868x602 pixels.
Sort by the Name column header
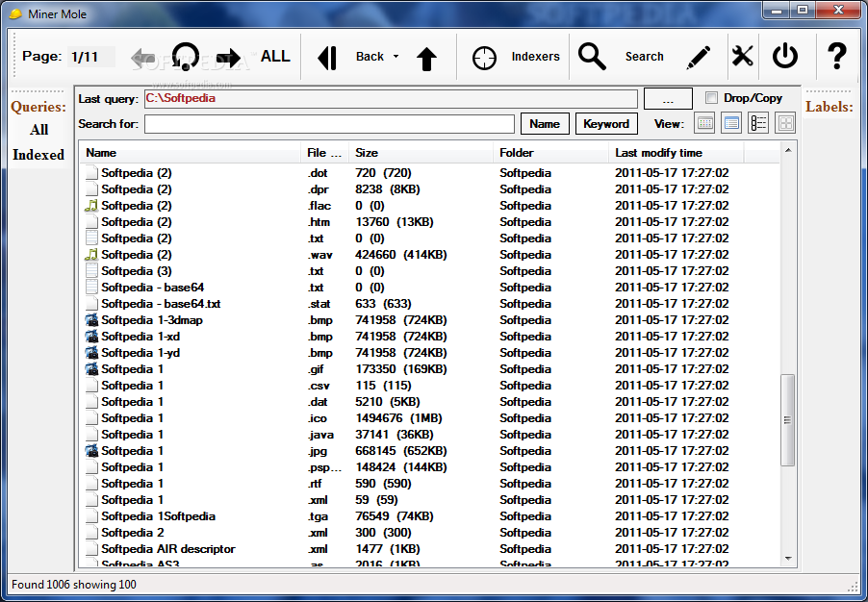191,153
